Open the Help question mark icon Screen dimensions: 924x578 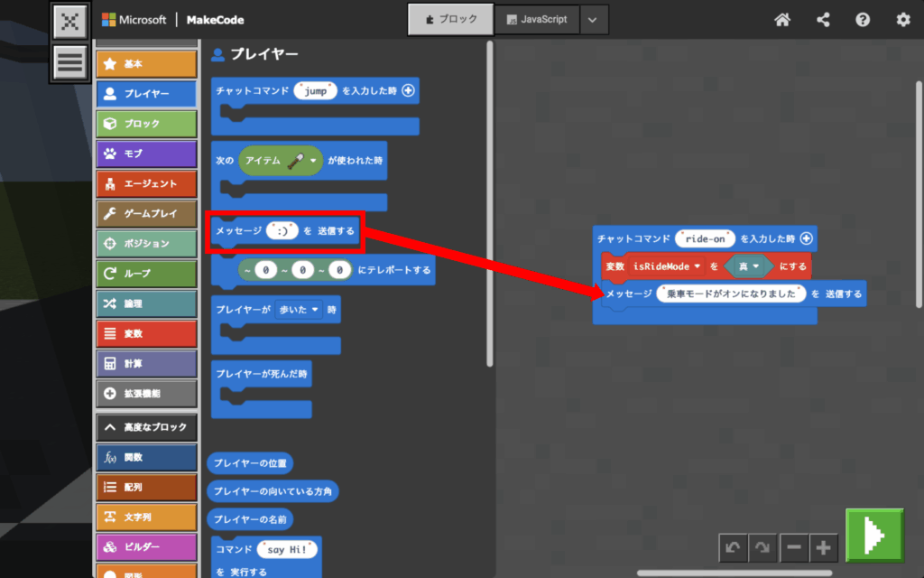863,20
